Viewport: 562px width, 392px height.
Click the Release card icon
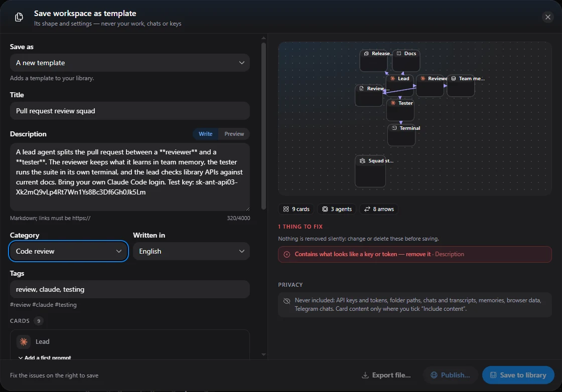(x=366, y=53)
